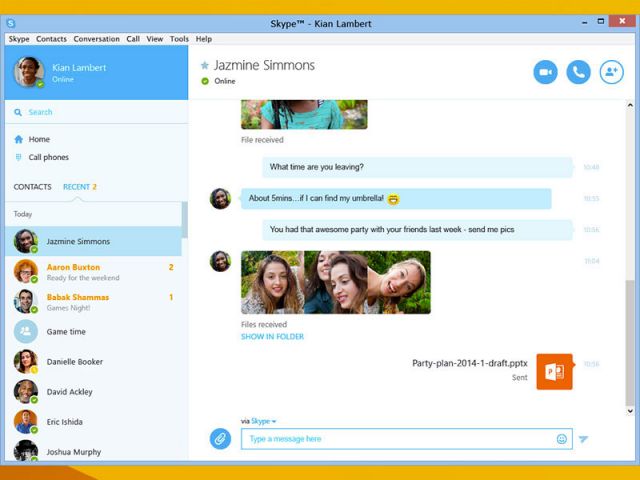Image resolution: width=640 pixels, height=480 pixels.
Task: Open the Call menu
Action: point(133,39)
